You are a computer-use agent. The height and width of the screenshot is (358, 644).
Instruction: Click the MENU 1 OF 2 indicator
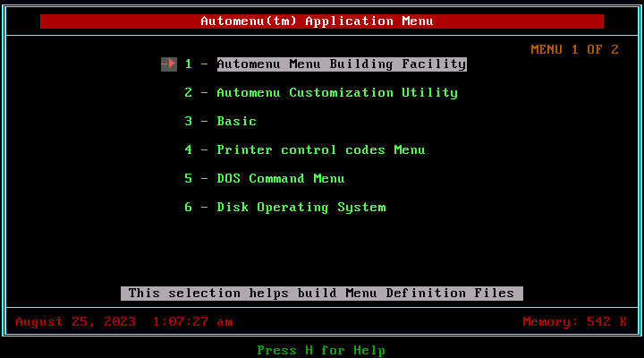point(574,50)
